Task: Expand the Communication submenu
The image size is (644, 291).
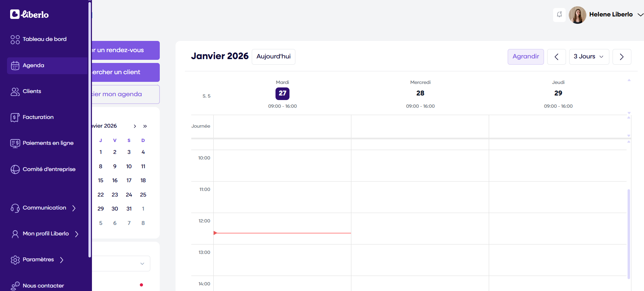Action: click(74, 208)
